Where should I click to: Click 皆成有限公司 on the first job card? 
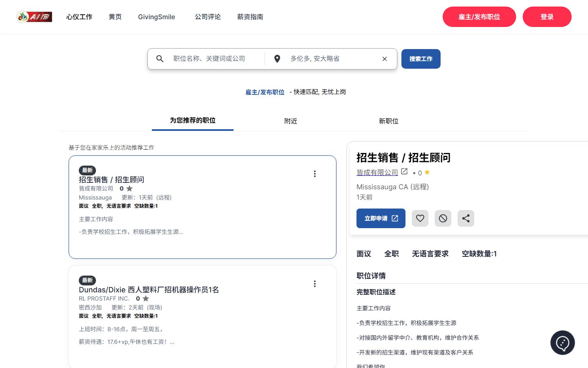96,188
